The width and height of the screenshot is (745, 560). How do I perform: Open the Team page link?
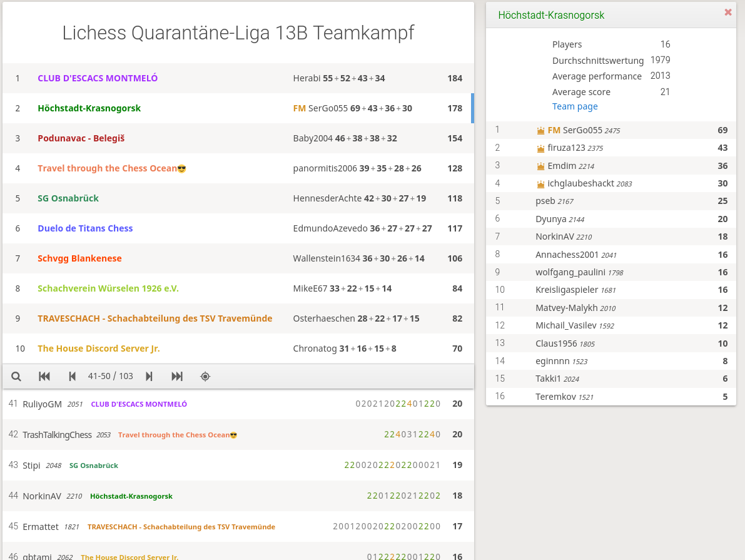[575, 106]
